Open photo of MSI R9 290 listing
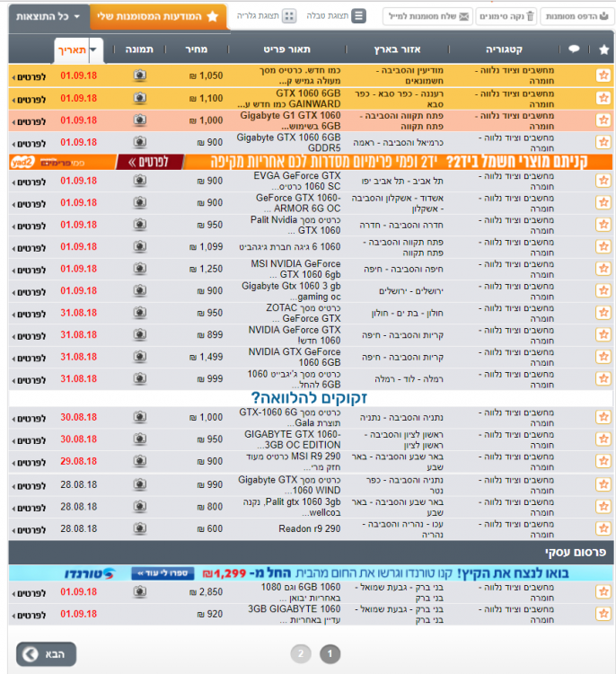 point(139,461)
